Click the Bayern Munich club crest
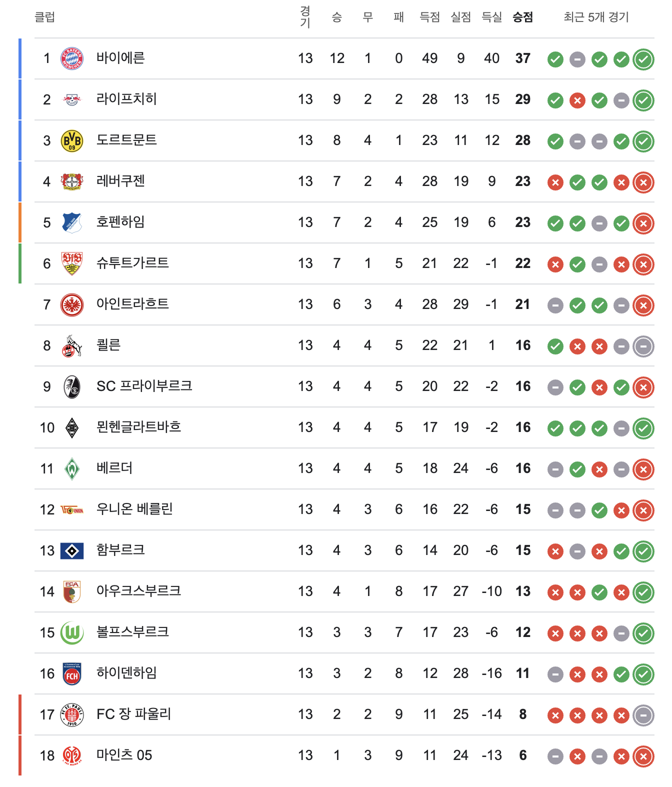The image size is (672, 787). [x=72, y=58]
